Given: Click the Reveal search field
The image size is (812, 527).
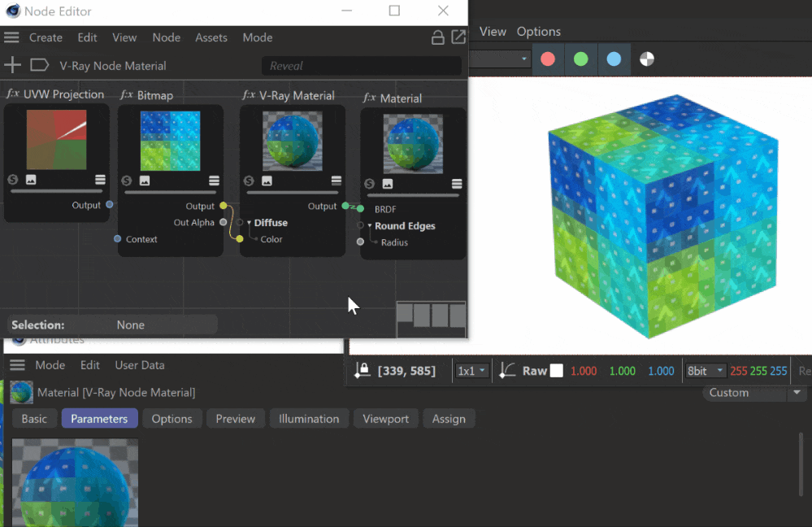Looking at the screenshot, I should [x=362, y=66].
